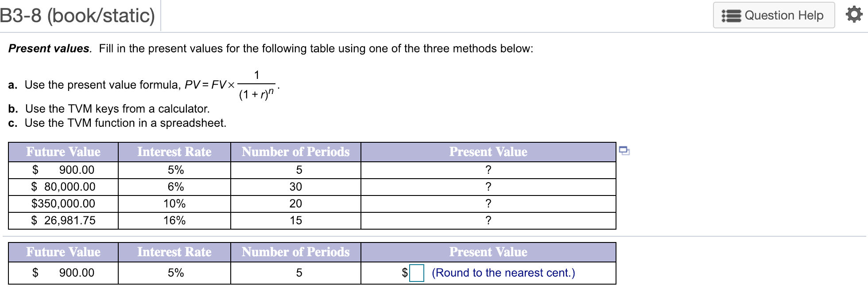868x297 pixels.
Task: Click the answer input box after the dollar sign
Action: (x=417, y=273)
